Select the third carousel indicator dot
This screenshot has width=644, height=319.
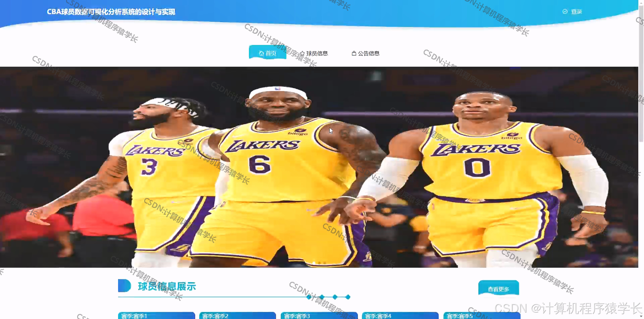tap(325, 263)
